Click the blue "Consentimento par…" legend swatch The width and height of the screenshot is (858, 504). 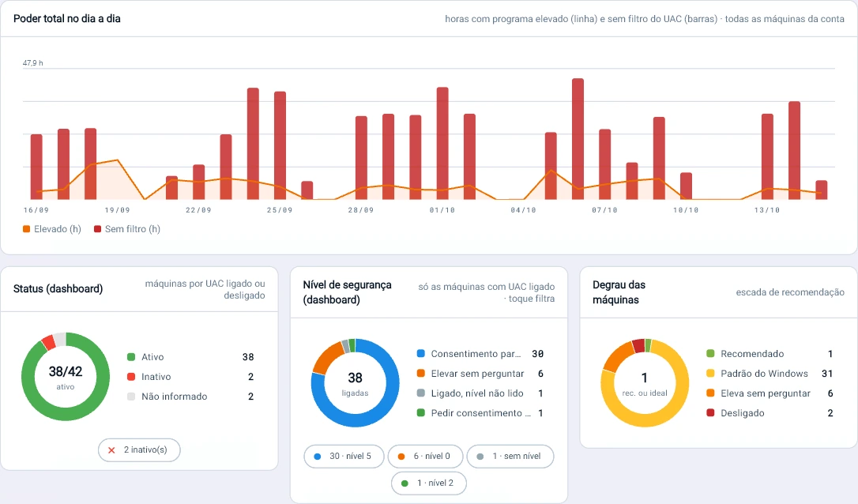[x=421, y=354]
